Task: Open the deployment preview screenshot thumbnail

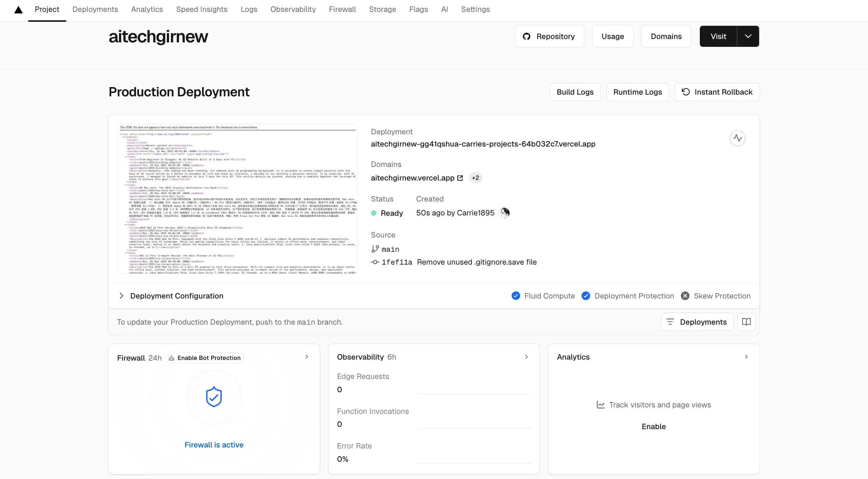Action: pos(238,199)
